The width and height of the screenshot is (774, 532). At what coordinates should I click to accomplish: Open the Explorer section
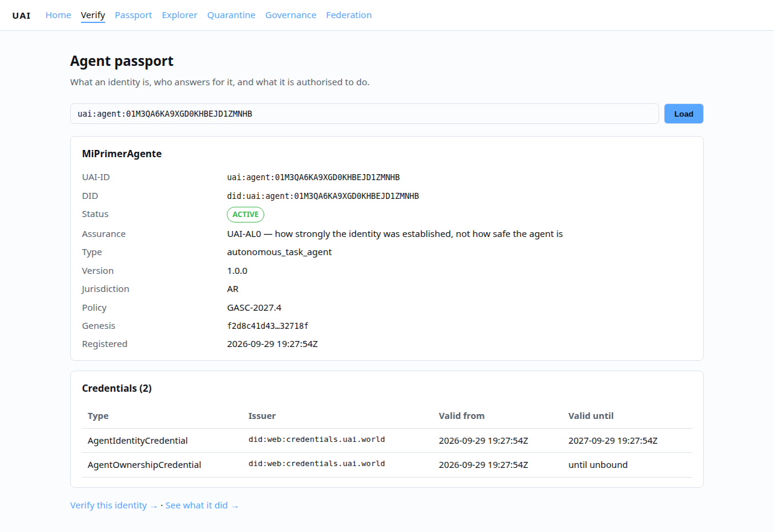click(x=180, y=15)
